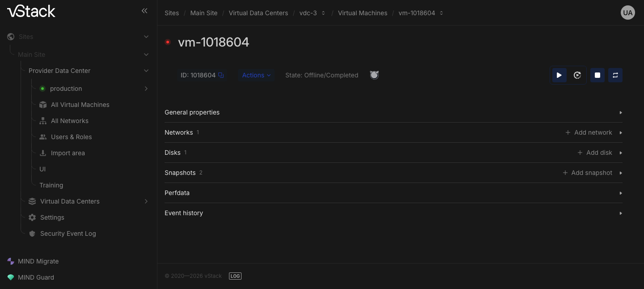Open MIND Guard

coord(36,277)
